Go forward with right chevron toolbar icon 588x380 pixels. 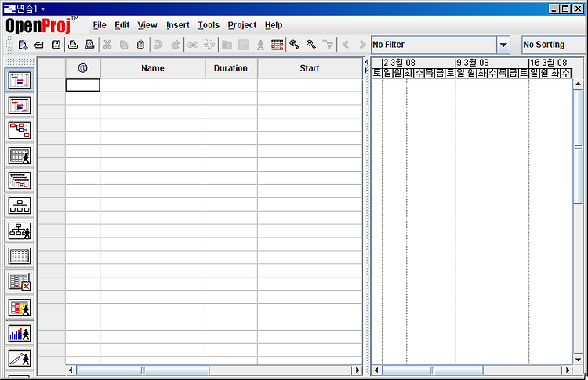pyautogui.click(x=362, y=45)
